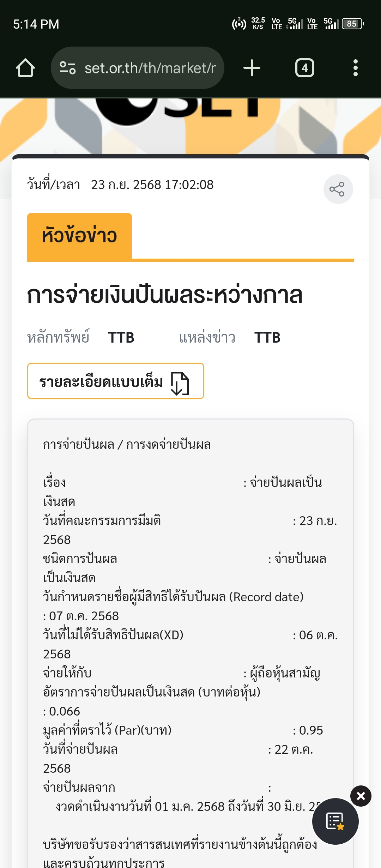Open site settings icon in address bar
Image resolution: width=381 pixels, height=868 pixels.
pyautogui.click(x=68, y=68)
